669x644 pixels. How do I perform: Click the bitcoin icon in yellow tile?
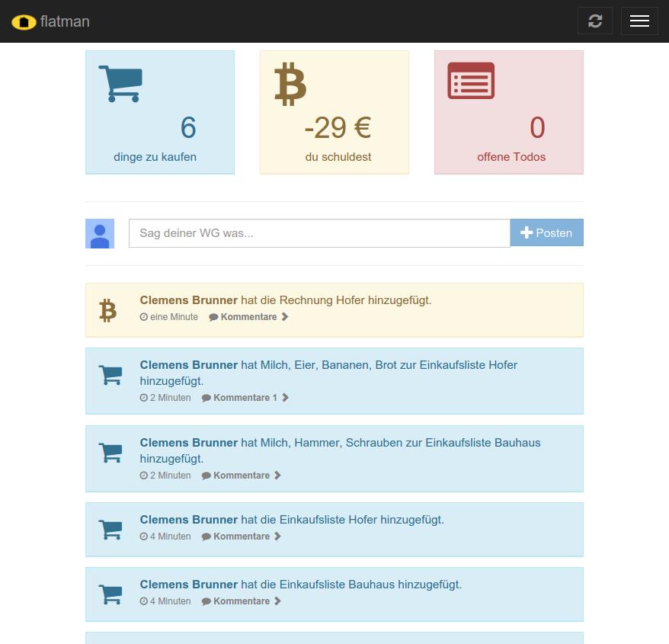[290, 84]
